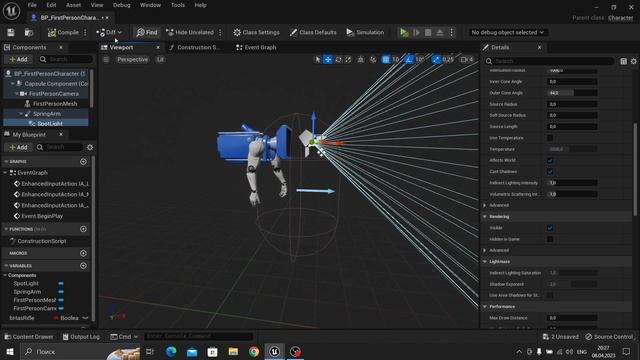Viewport: 640px width, 360px height.
Task: Click the Volumetric Scattering Intensity slider field
Action: pos(572,194)
